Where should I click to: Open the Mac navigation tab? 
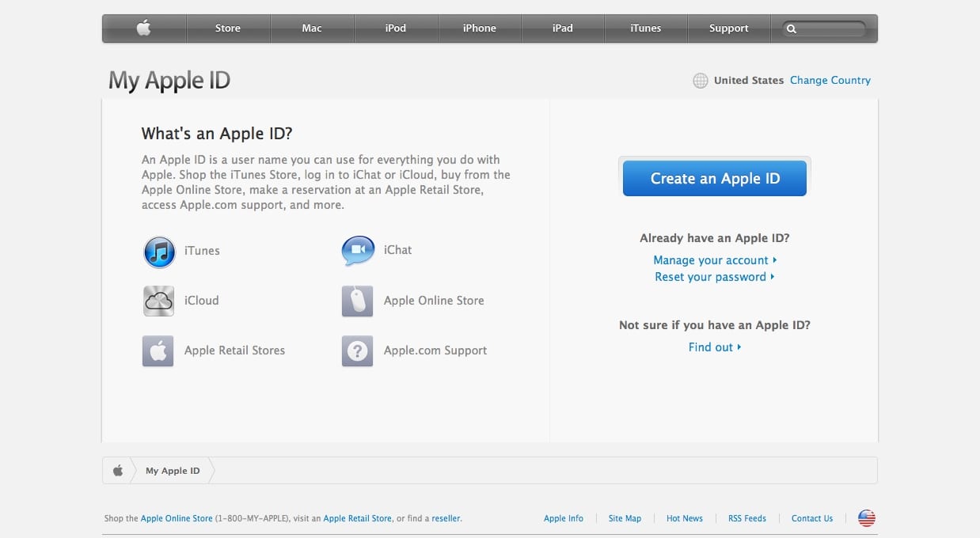point(312,28)
